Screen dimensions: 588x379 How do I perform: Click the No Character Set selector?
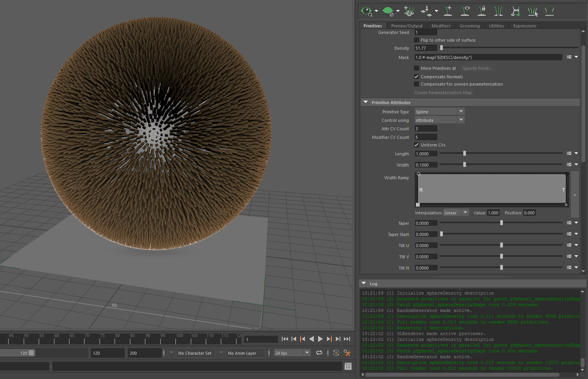[195, 353]
